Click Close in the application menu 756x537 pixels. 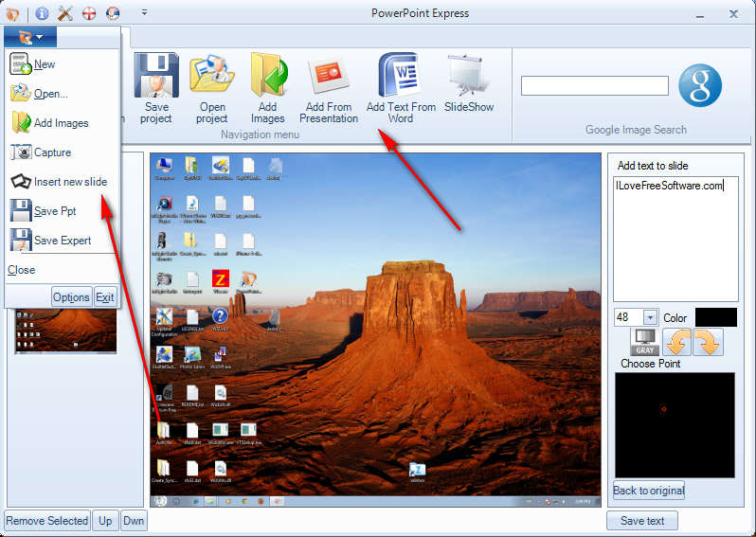pos(22,270)
